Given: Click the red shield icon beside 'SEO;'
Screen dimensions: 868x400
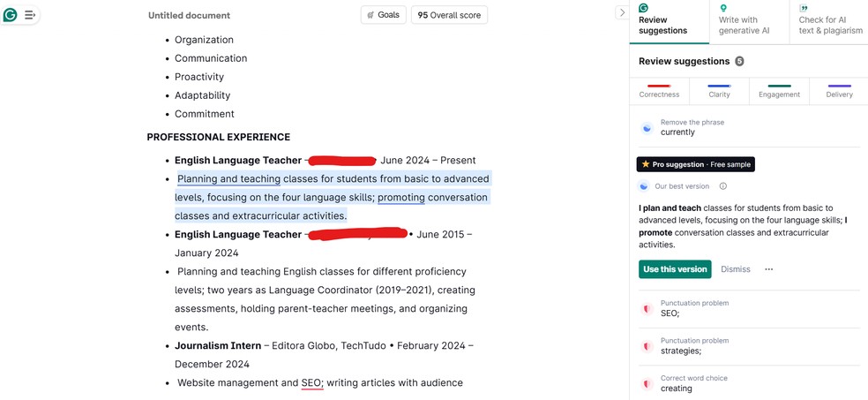Looking at the screenshot, I should point(647,308).
